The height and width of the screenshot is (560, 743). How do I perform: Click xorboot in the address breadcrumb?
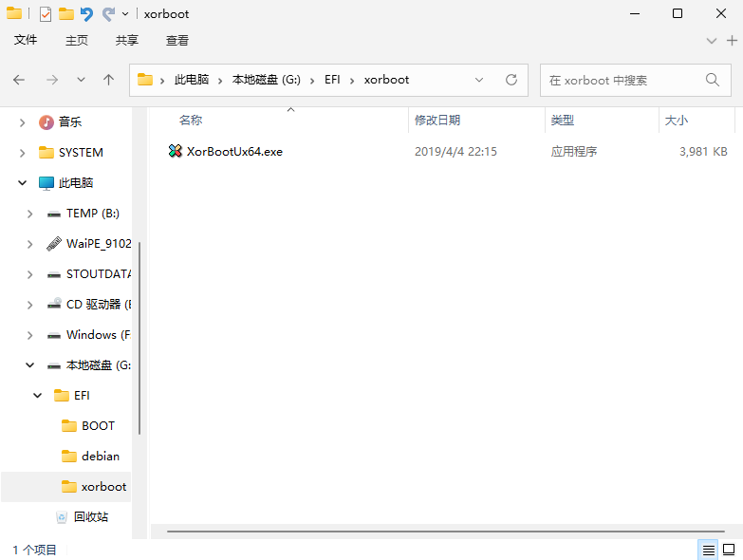point(386,80)
